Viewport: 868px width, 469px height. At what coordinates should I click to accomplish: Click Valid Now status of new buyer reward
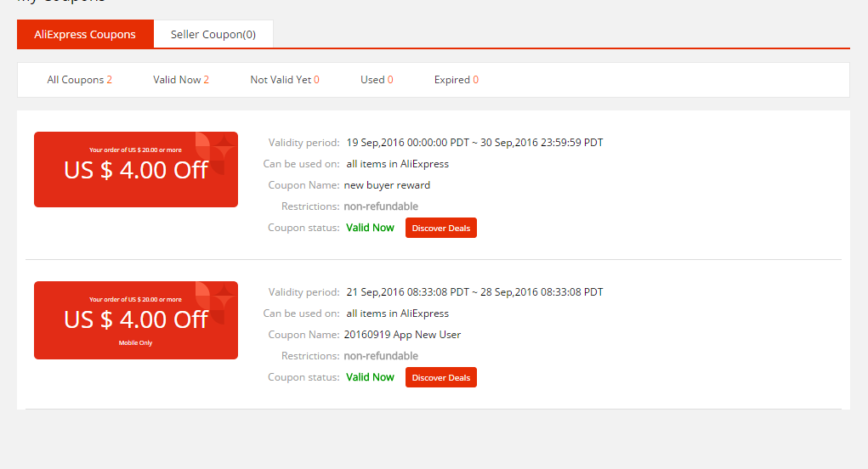tap(370, 228)
